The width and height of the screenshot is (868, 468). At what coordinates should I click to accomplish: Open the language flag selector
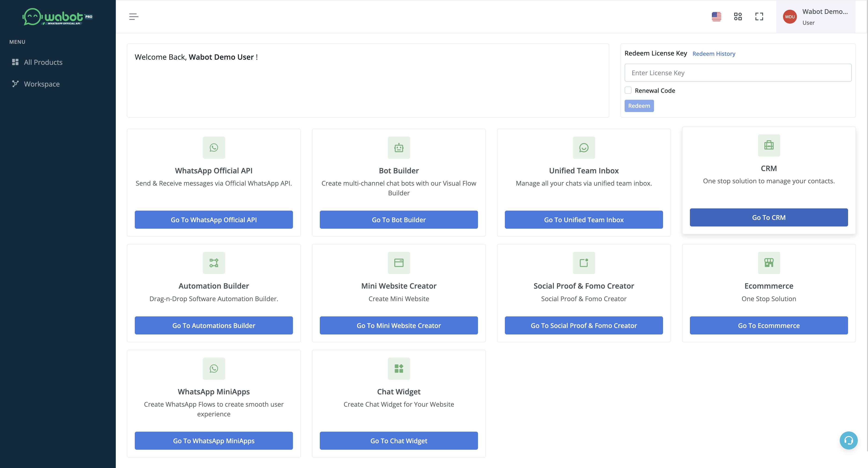[x=716, y=16]
